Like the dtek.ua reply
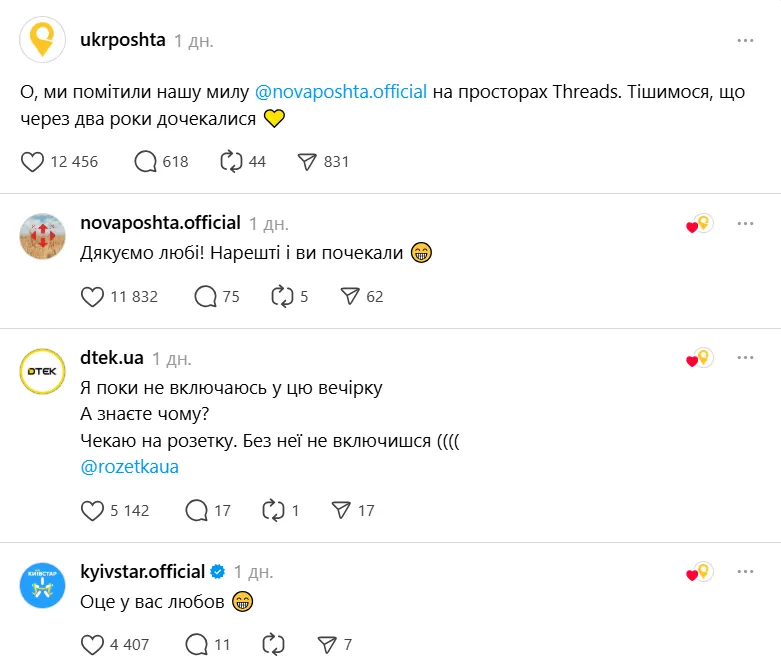 click(x=92, y=510)
